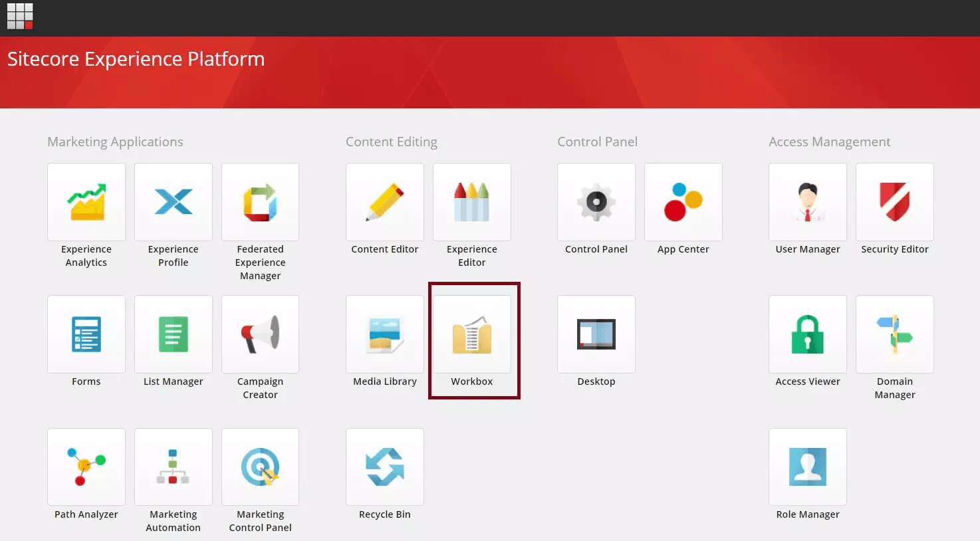Open the Forms application
This screenshot has height=541, width=980.
tap(86, 334)
